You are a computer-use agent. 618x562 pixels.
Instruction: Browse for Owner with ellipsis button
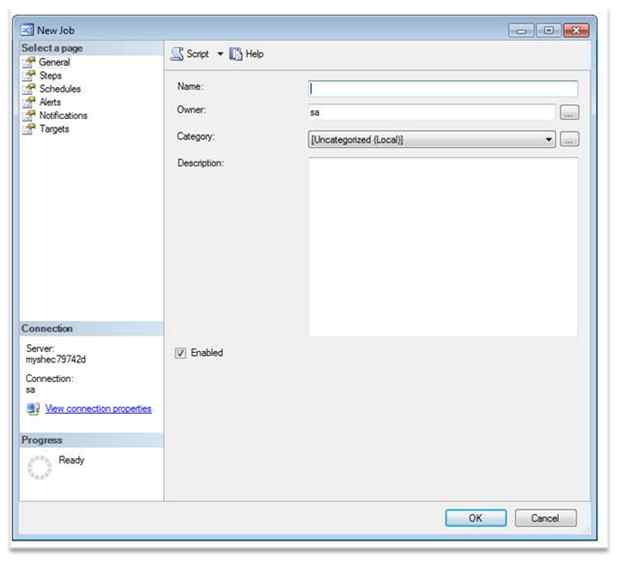[x=569, y=113]
